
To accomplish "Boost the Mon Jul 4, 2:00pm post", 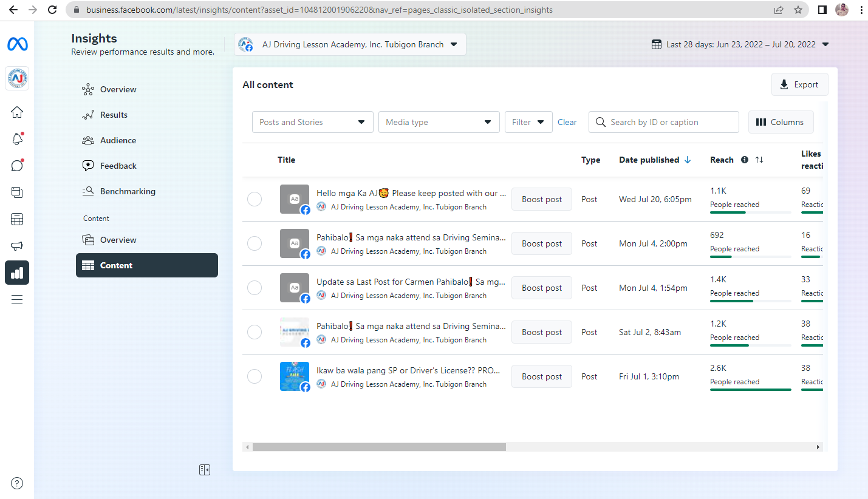I will pyautogui.click(x=542, y=243).
